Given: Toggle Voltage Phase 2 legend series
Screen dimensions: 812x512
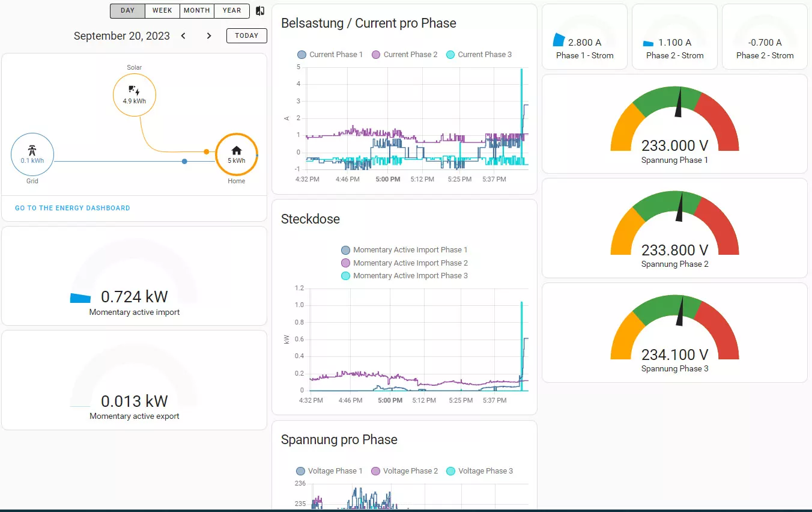Looking at the screenshot, I should (405, 471).
